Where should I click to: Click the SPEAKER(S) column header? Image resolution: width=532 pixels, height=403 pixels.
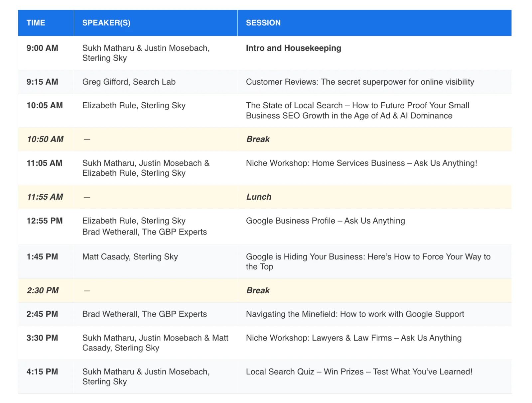pyautogui.click(x=106, y=23)
